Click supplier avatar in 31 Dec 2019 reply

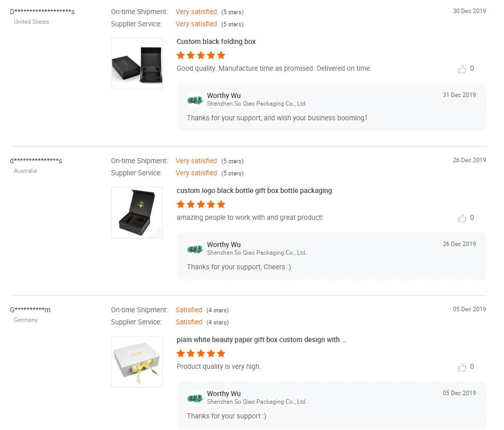[x=195, y=100]
